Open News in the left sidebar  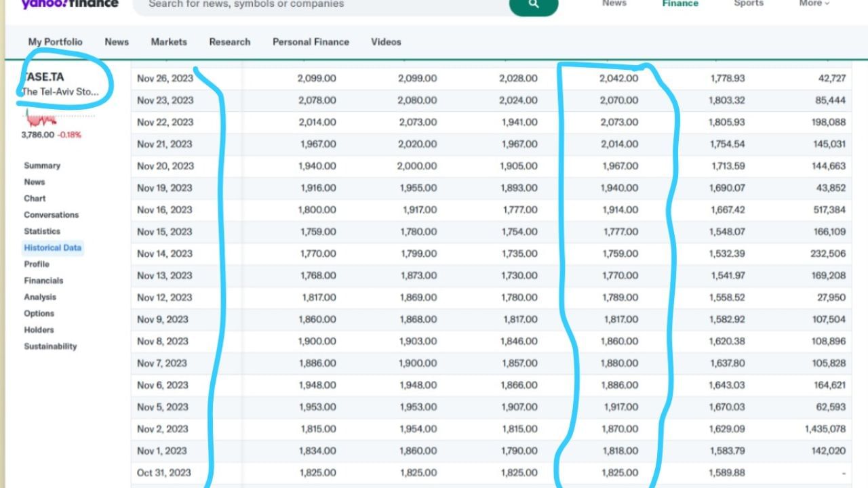(x=35, y=182)
